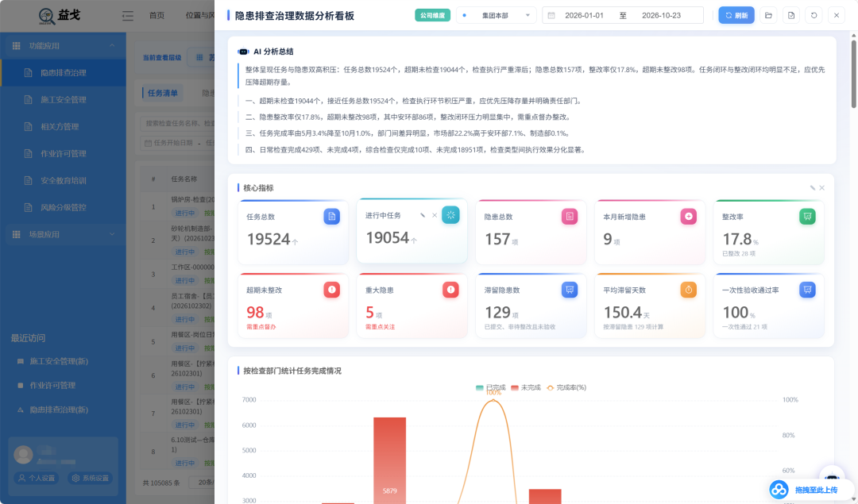This screenshot has width=858, height=504.
Task: Click the 任务总数 document card icon
Action: [x=331, y=217]
